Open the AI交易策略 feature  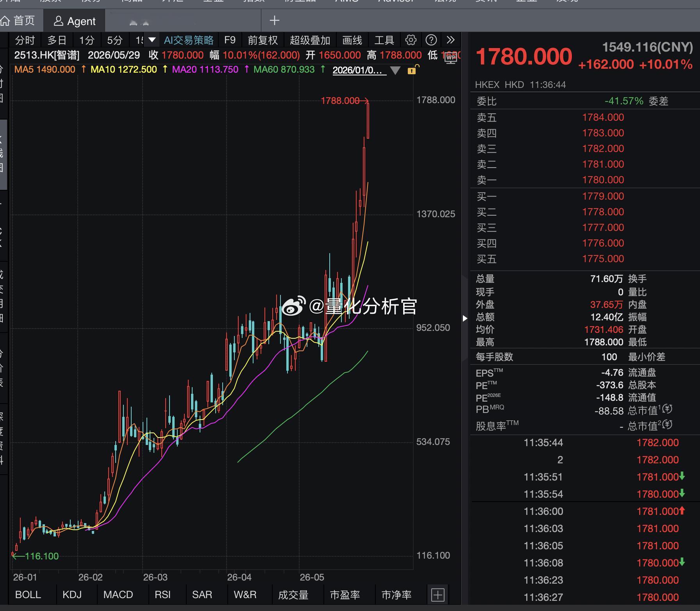pyautogui.click(x=189, y=40)
